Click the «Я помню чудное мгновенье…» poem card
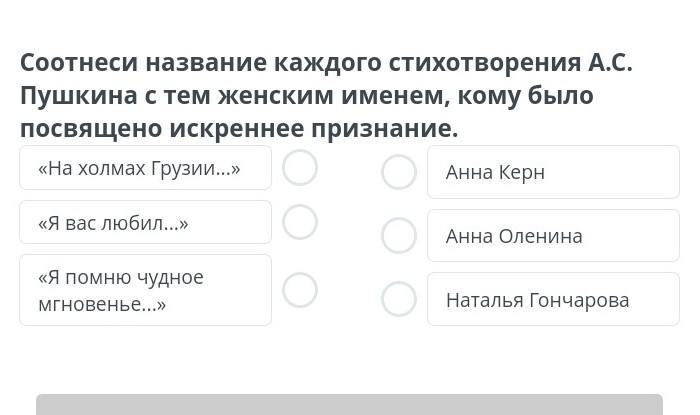Viewport: 700px width, 415px height. 145,290
